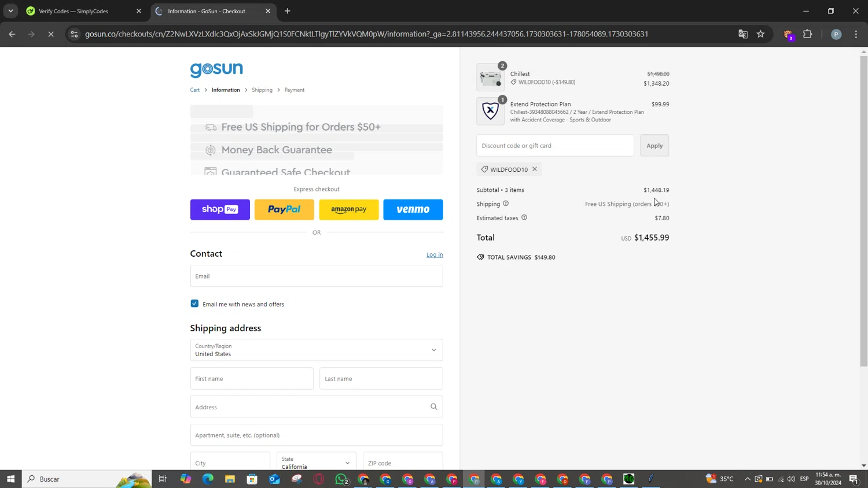Close the Verify Codes SimplyCodes tab

(139, 11)
